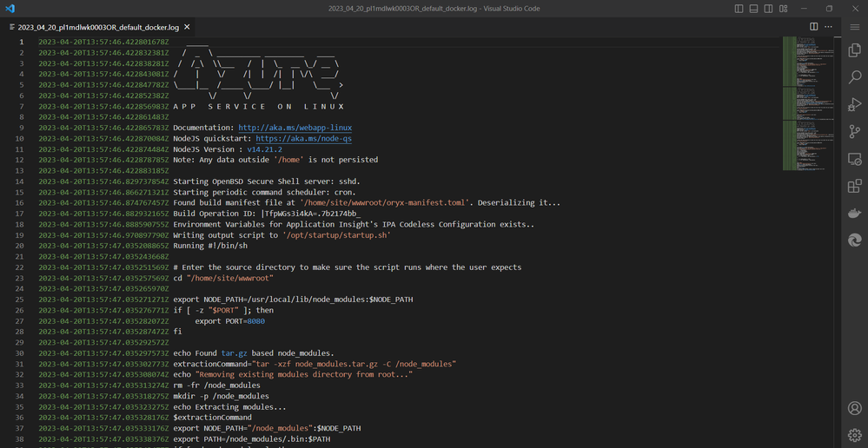Toggle the primary side bar
The width and height of the screenshot is (868, 448).
(739, 9)
